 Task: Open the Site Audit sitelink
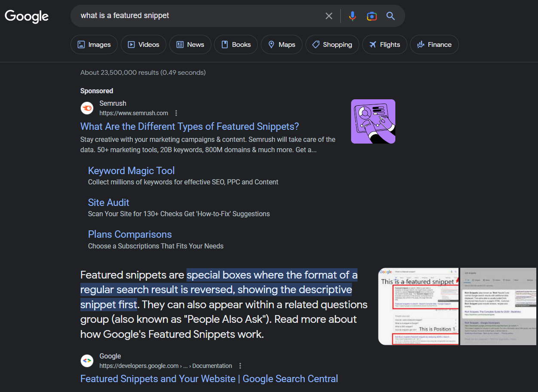[x=109, y=202]
